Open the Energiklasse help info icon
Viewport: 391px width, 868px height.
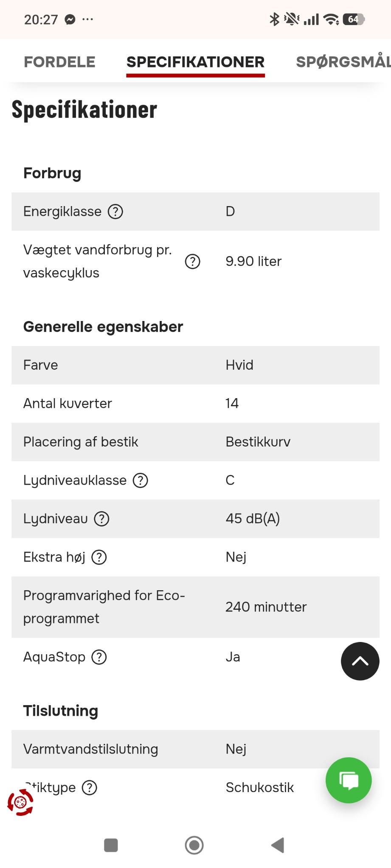(x=115, y=211)
